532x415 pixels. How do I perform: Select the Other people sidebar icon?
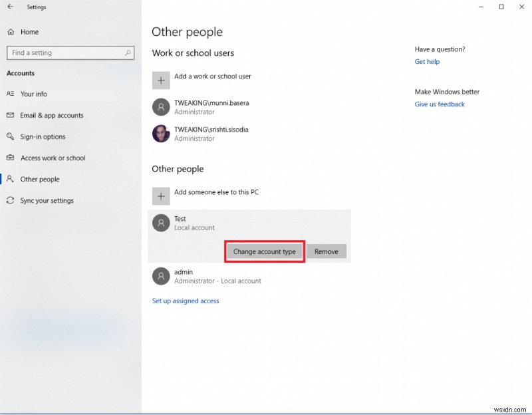[x=11, y=179]
